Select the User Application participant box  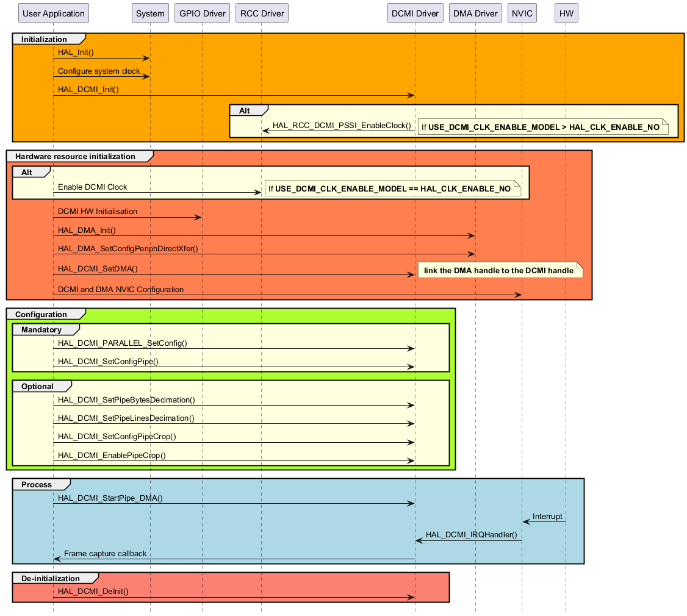(54, 13)
